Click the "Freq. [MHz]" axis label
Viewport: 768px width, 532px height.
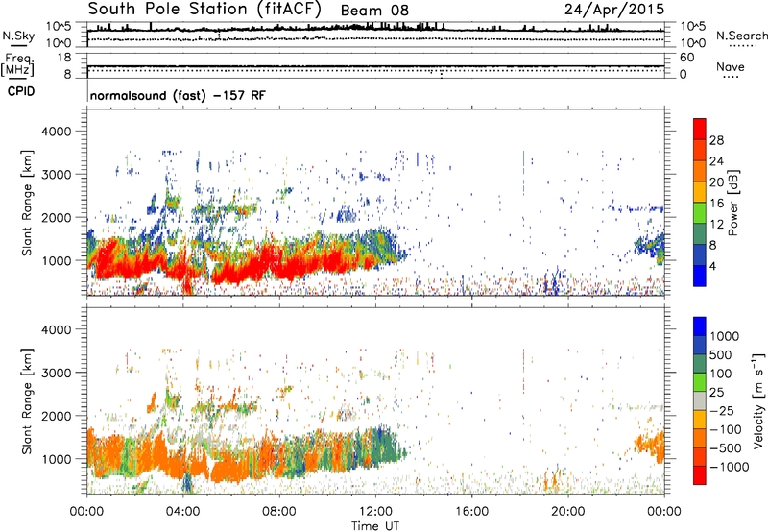tap(17, 64)
